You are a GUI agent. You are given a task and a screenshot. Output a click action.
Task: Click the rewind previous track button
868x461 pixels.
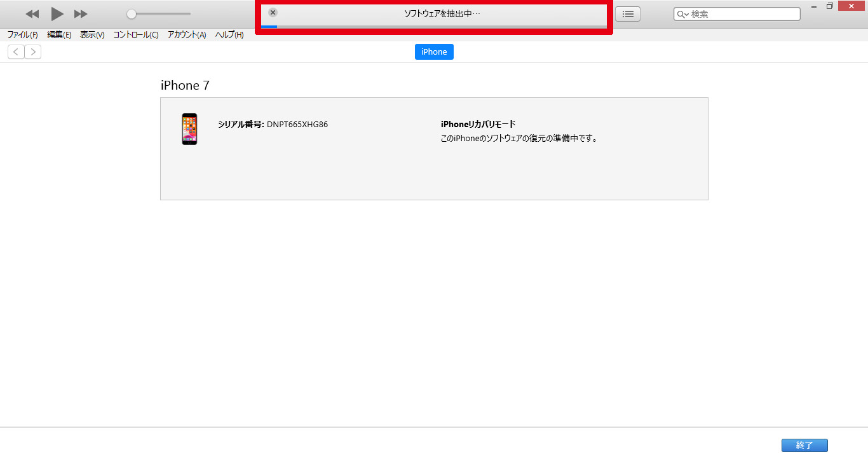pyautogui.click(x=32, y=14)
